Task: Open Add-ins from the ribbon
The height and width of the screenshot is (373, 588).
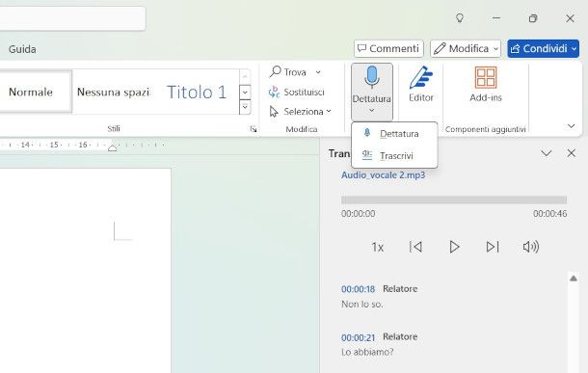Action: click(x=486, y=84)
